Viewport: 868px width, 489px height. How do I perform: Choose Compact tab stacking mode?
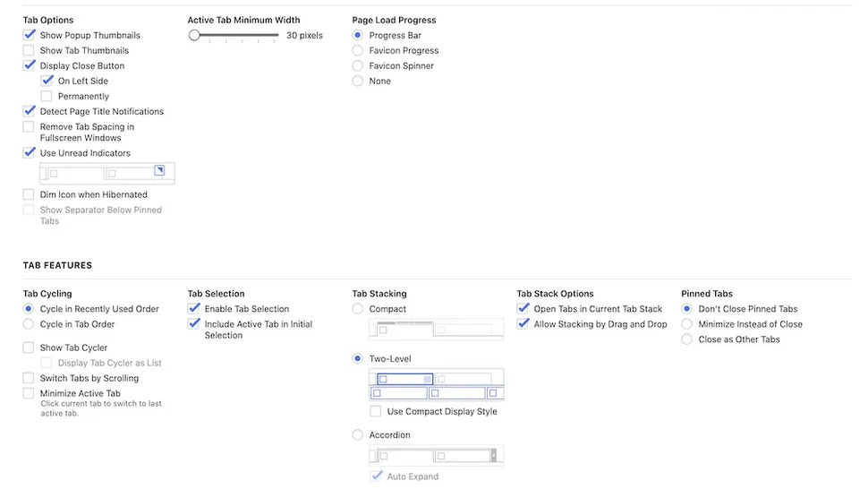click(358, 308)
